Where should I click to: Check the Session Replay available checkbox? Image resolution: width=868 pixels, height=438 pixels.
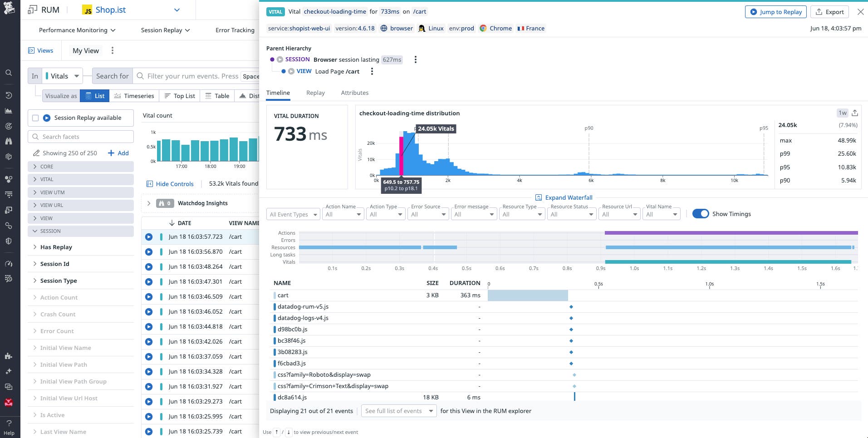(x=35, y=118)
